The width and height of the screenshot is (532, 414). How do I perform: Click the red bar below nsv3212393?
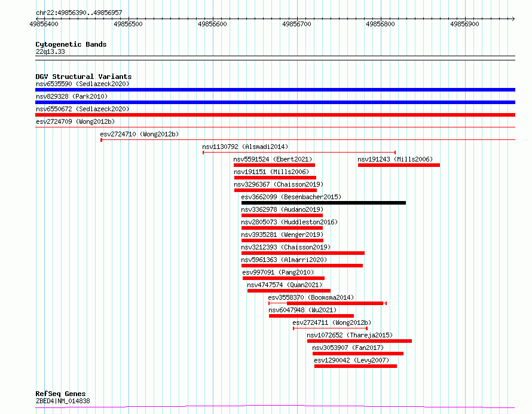tap(303, 253)
